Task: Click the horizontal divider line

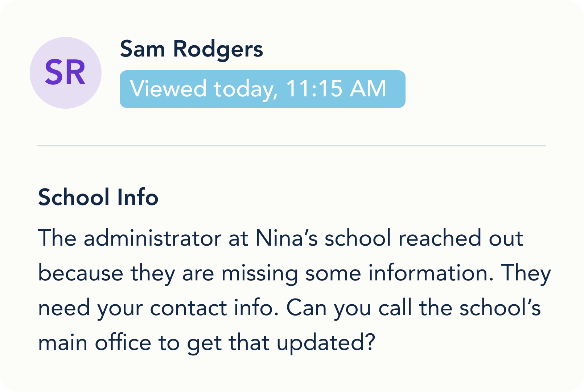Action: [x=291, y=146]
